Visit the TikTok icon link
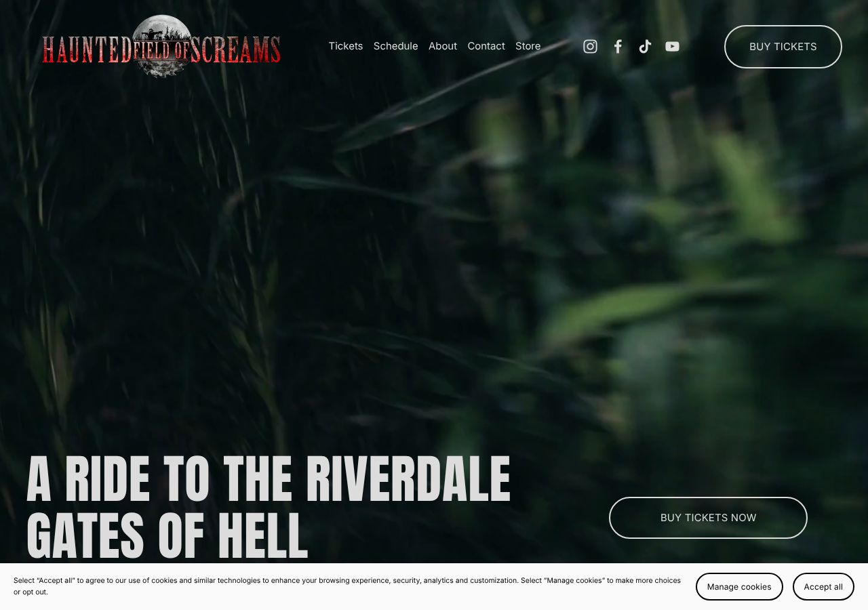The image size is (868, 610). pos(645,46)
